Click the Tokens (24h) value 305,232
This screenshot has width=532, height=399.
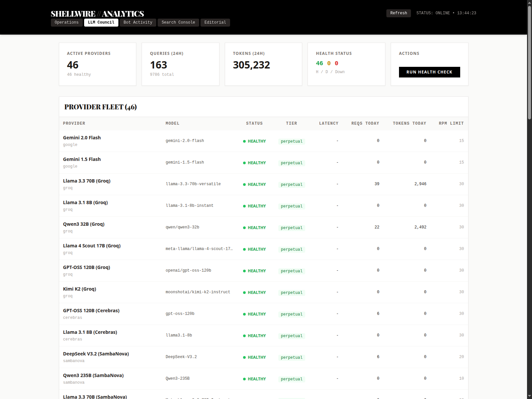pos(251,65)
